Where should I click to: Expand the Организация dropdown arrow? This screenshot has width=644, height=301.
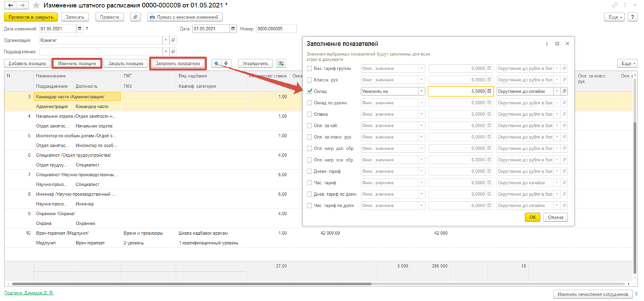pyautogui.click(x=166, y=40)
